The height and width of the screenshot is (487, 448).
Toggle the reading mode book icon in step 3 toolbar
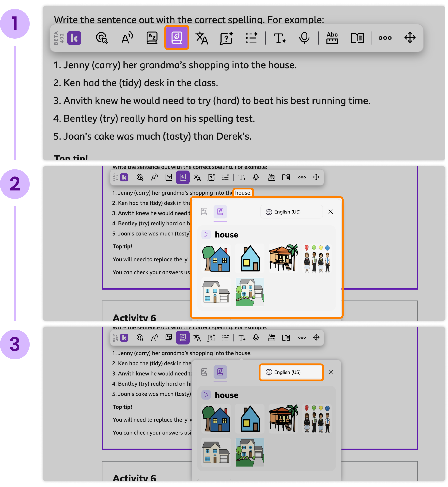(286, 337)
